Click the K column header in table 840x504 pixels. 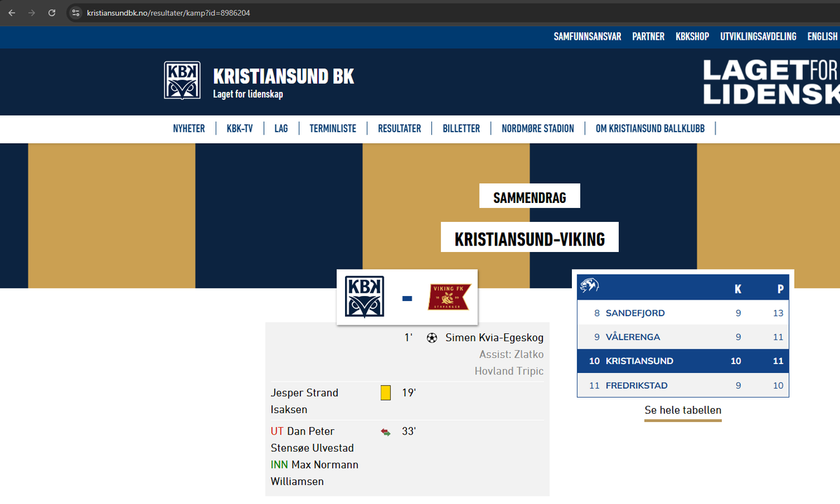pos(738,288)
